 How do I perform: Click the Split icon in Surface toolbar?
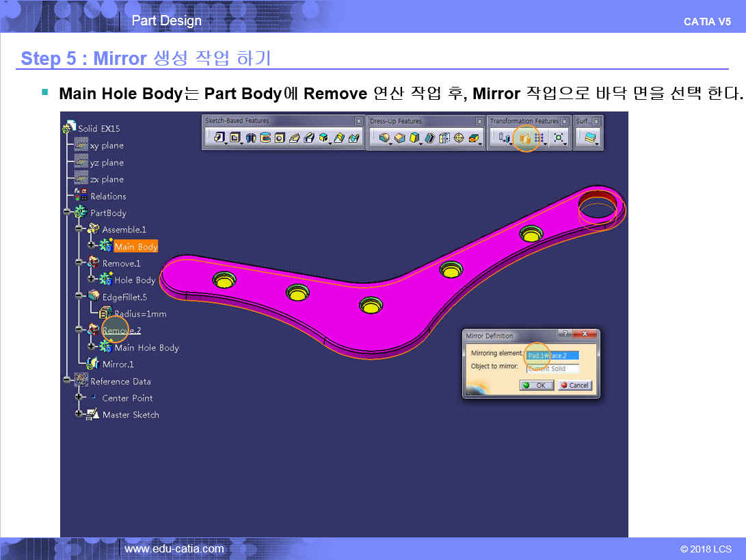pyautogui.click(x=589, y=138)
